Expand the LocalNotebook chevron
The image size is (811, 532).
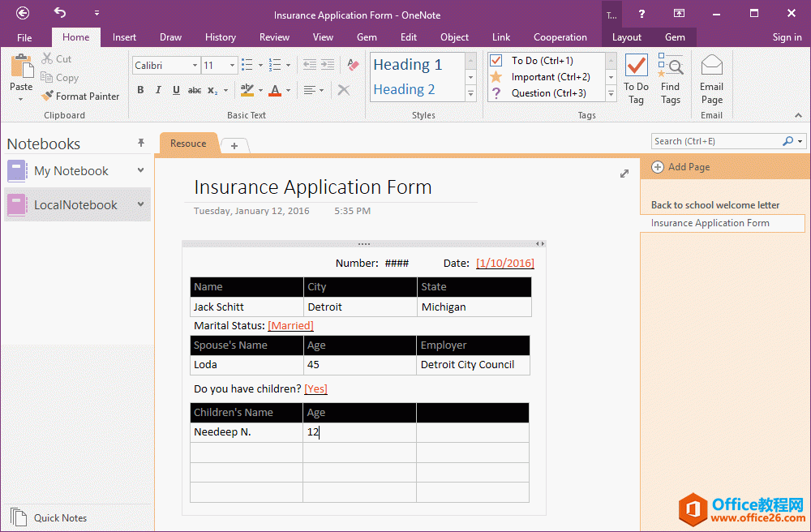(140, 204)
